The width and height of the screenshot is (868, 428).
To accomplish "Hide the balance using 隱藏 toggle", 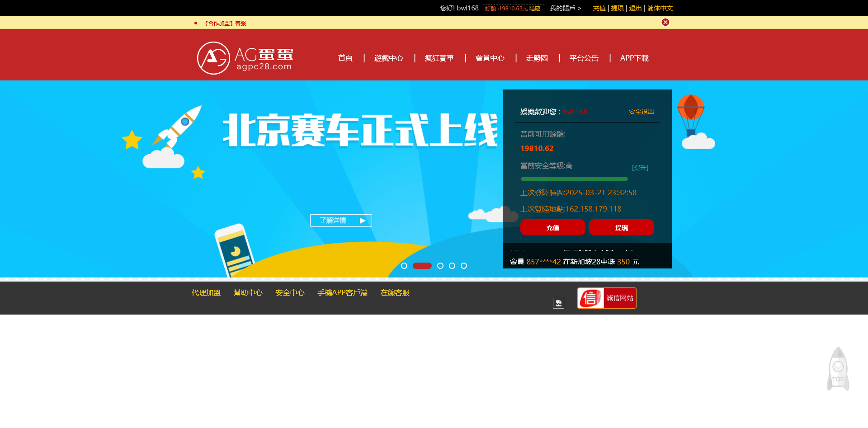I will pyautogui.click(x=535, y=8).
